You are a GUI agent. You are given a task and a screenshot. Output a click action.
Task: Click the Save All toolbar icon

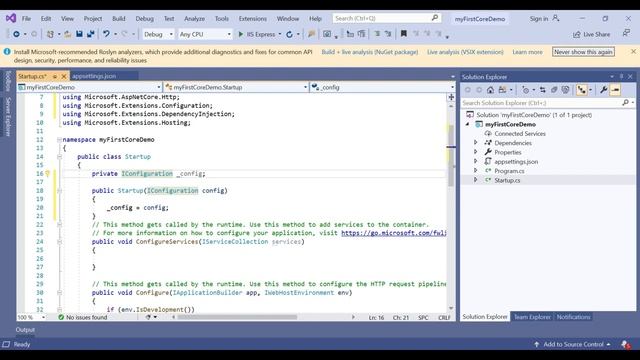91,34
